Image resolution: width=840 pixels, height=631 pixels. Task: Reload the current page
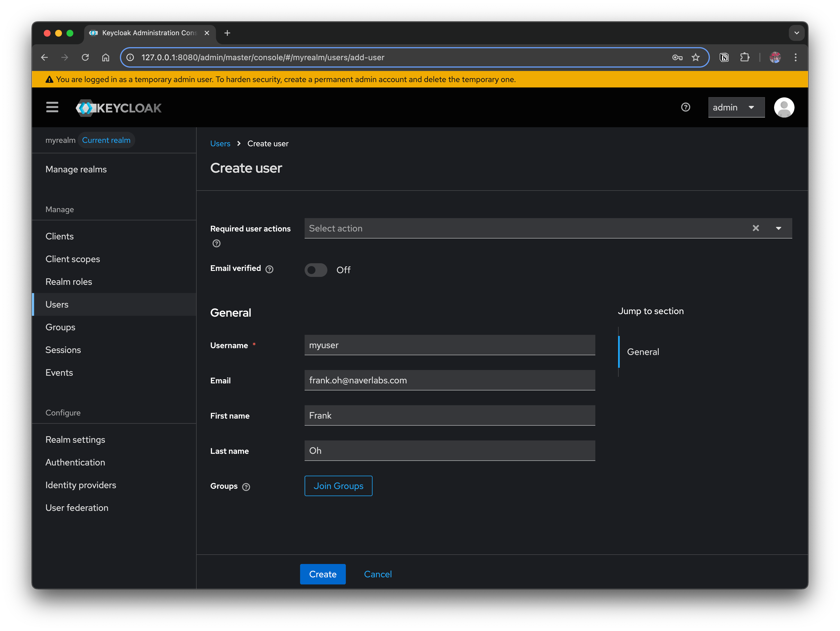(85, 57)
